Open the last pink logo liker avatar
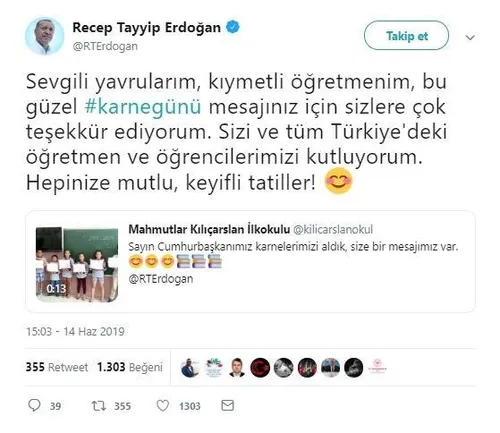Screen dimensions: 500x433 pyautogui.click(x=377, y=368)
